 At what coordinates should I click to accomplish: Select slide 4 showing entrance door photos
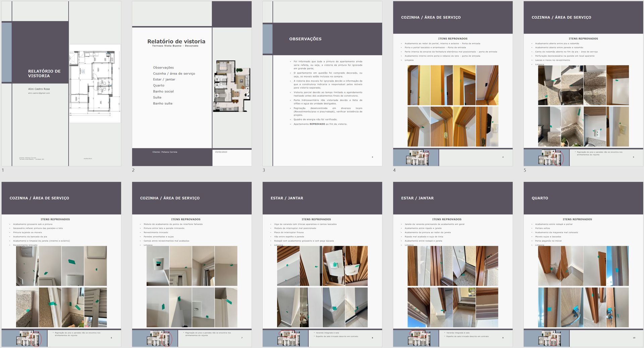pyautogui.click(x=453, y=83)
